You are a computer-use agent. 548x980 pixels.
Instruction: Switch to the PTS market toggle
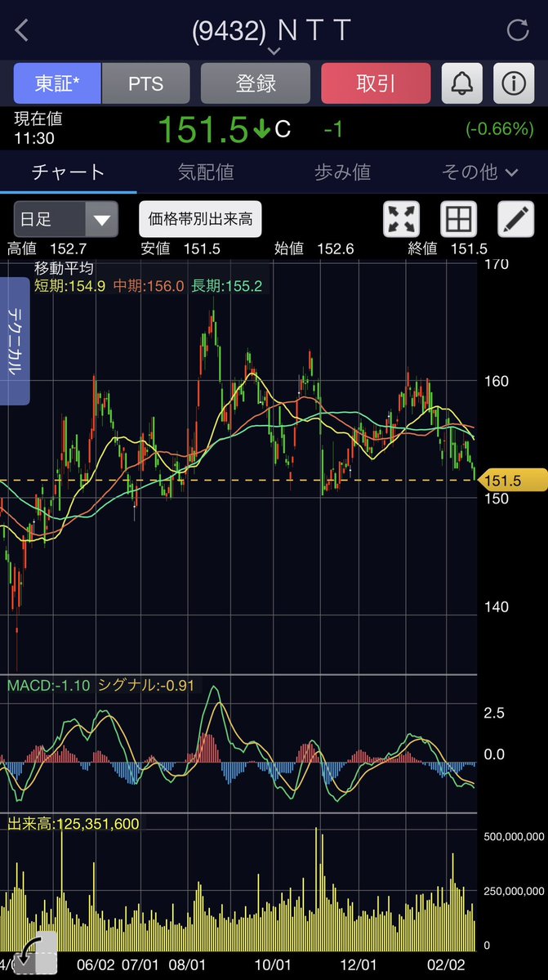point(145,83)
